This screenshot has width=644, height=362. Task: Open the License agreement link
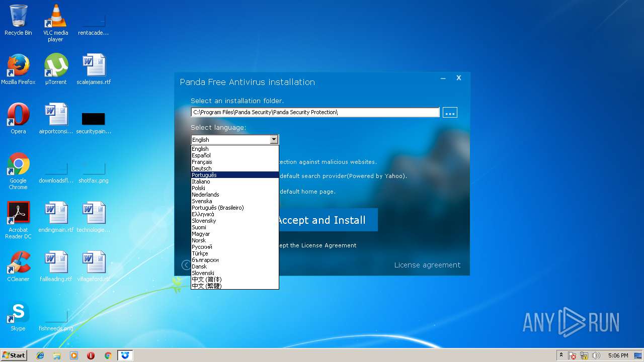[427, 265]
